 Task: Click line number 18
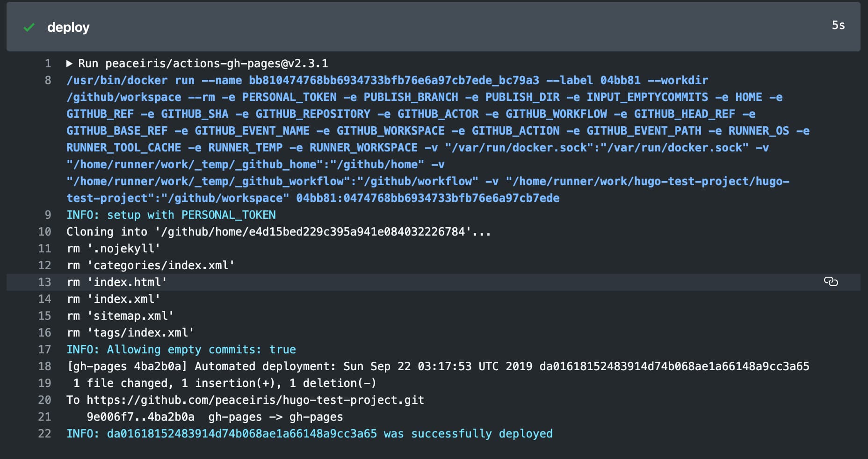point(45,366)
